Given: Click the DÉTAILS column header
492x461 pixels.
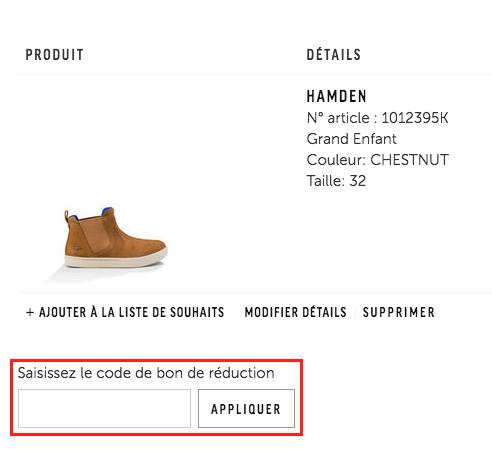Looking at the screenshot, I should point(333,55).
